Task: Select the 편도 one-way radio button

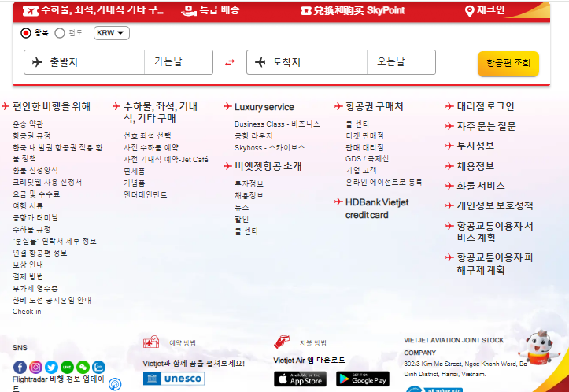Action: coord(60,33)
